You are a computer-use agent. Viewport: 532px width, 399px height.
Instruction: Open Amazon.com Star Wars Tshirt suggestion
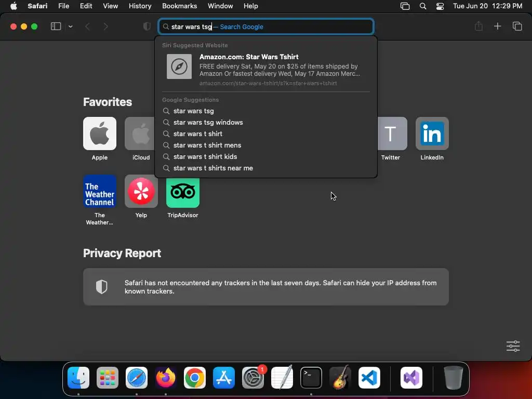point(266,69)
